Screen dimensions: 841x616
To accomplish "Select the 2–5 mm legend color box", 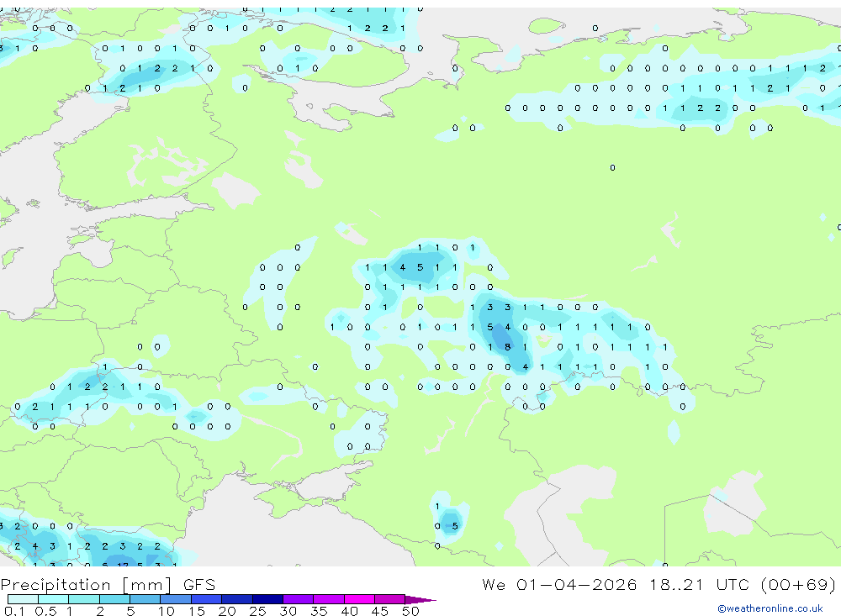I will point(114,599).
